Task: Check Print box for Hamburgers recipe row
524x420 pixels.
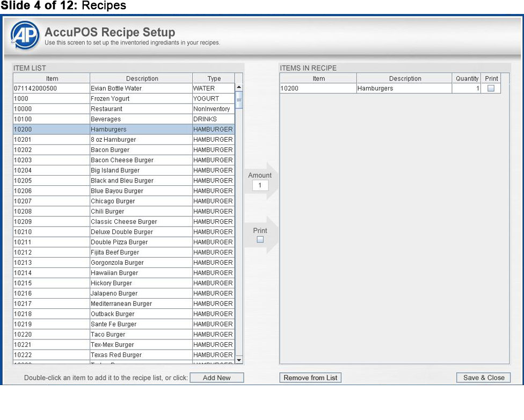Action: point(491,88)
